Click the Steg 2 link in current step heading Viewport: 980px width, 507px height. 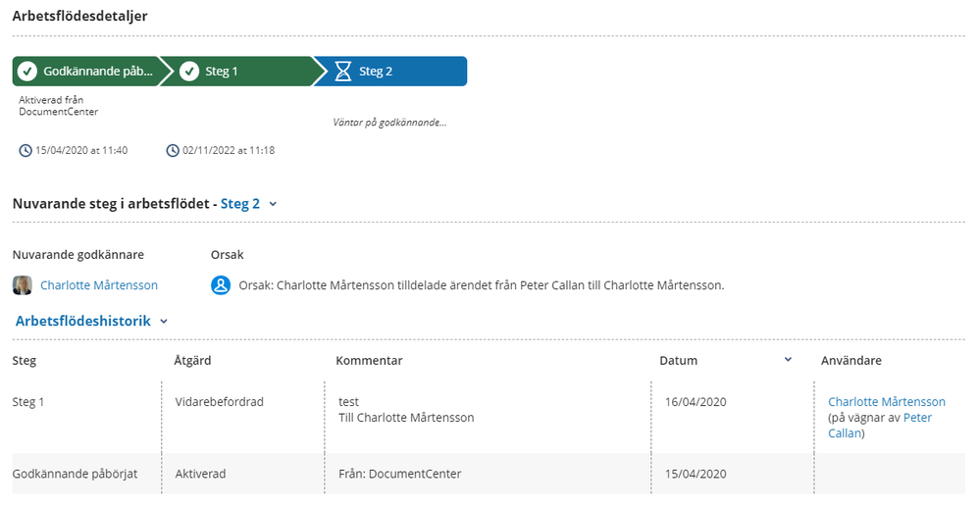pos(240,204)
